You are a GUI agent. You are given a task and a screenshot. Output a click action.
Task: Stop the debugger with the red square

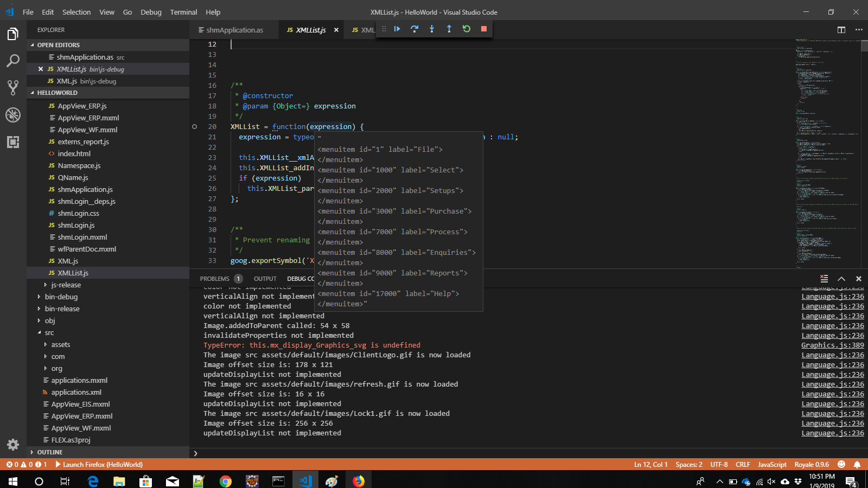click(483, 29)
